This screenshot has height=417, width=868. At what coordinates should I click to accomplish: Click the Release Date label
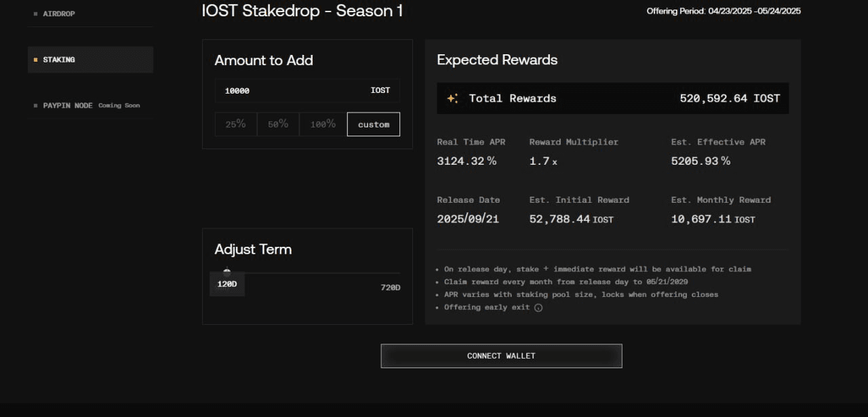[x=469, y=200]
